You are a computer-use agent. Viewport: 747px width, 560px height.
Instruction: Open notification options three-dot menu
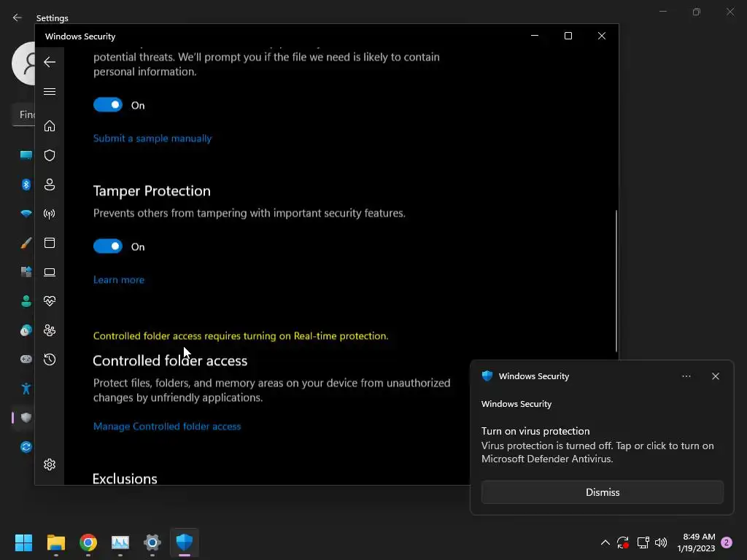pyautogui.click(x=686, y=376)
